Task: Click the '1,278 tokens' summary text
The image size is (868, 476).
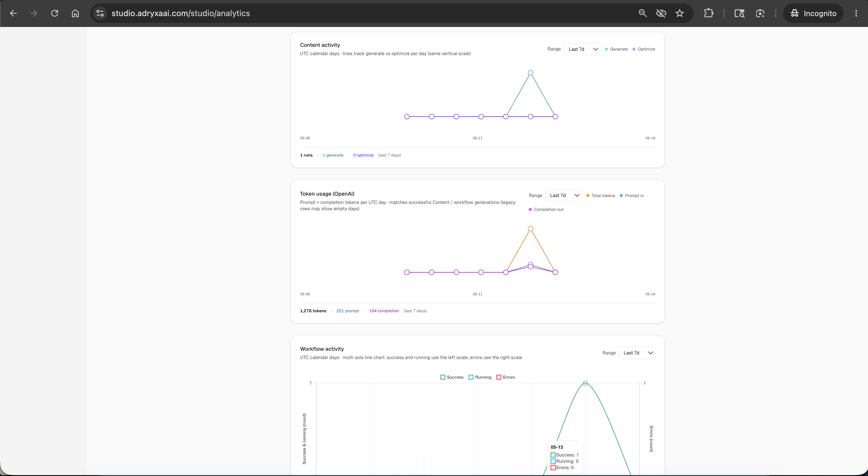Action: click(313, 311)
